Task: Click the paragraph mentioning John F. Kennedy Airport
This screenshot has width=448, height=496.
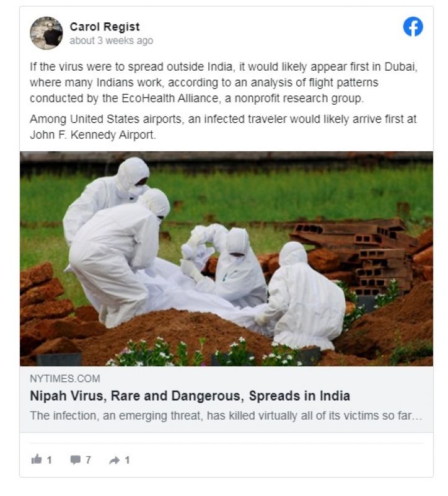Action: point(223,127)
